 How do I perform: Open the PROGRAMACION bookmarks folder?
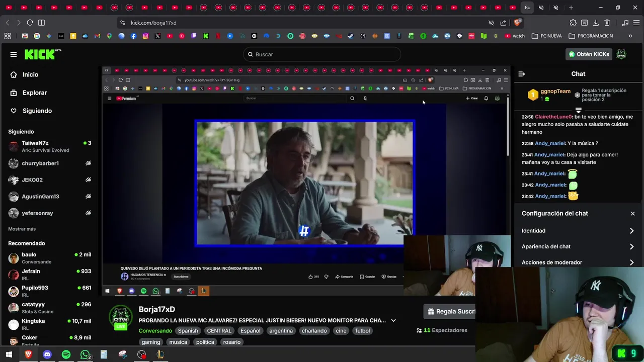click(x=591, y=36)
